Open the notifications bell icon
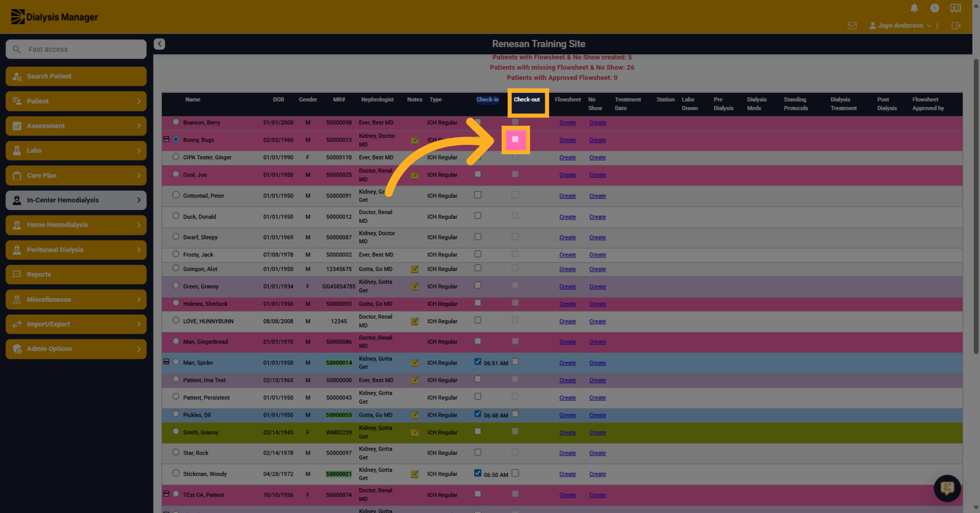 914,8
